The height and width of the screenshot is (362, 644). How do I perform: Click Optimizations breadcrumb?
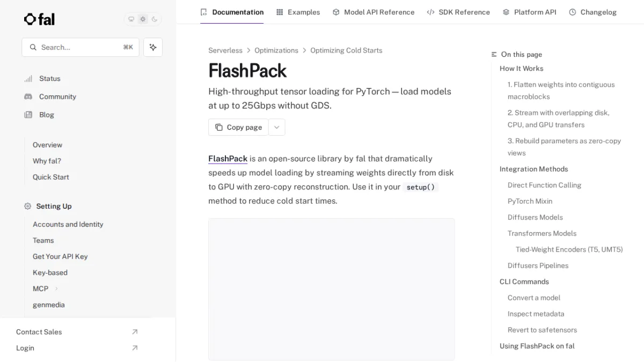click(276, 50)
